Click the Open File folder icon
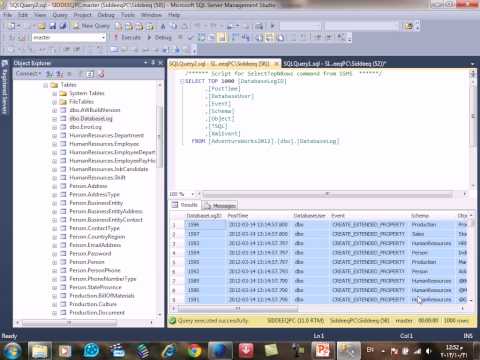Screen dimensions: 480x360 tap(42, 26)
